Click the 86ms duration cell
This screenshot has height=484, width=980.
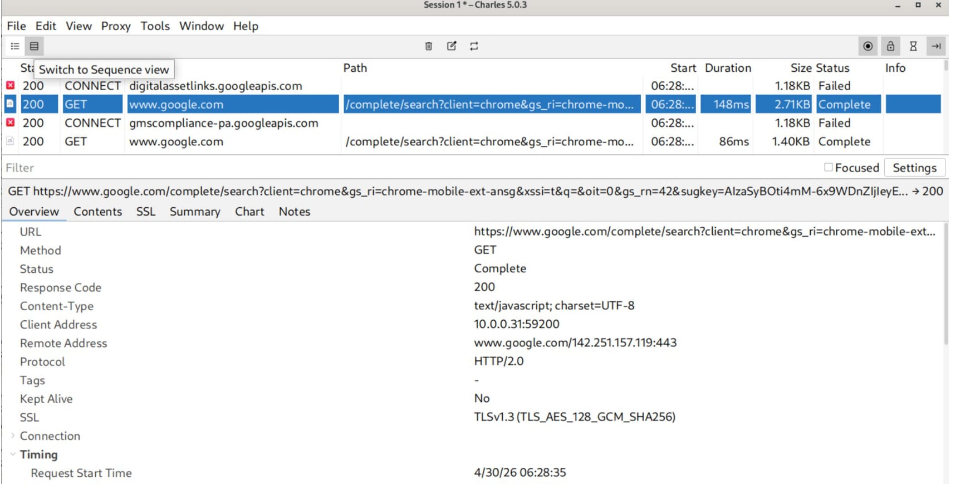(x=734, y=141)
